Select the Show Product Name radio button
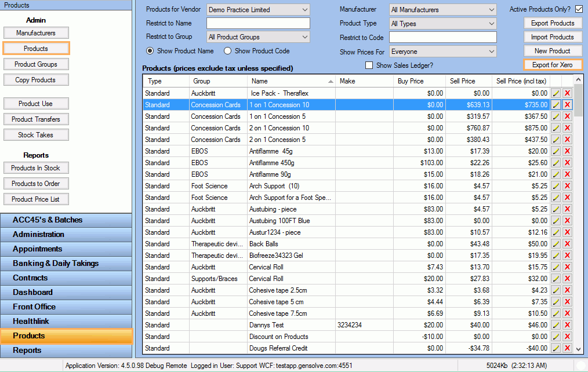Image resolution: width=588 pixels, height=372 pixels. click(x=150, y=51)
